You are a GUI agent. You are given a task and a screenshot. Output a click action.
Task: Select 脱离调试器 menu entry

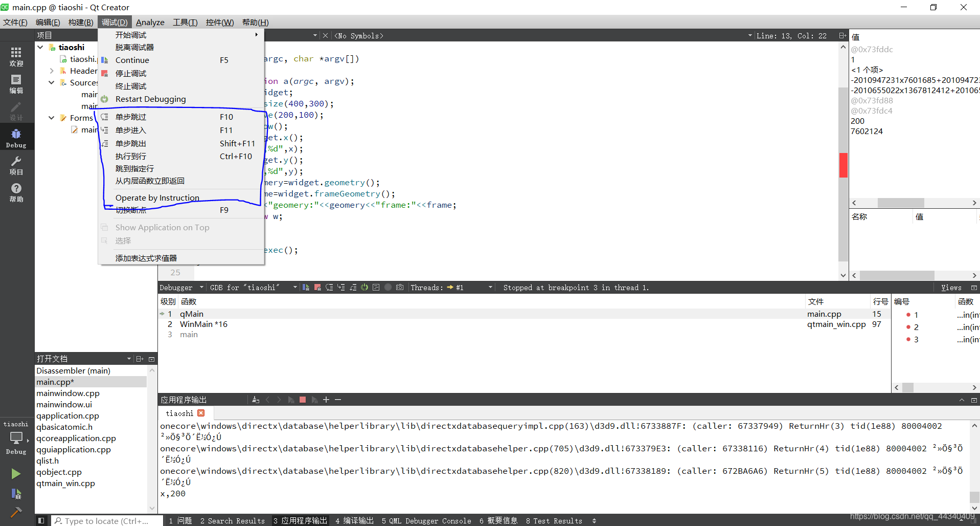point(181,47)
